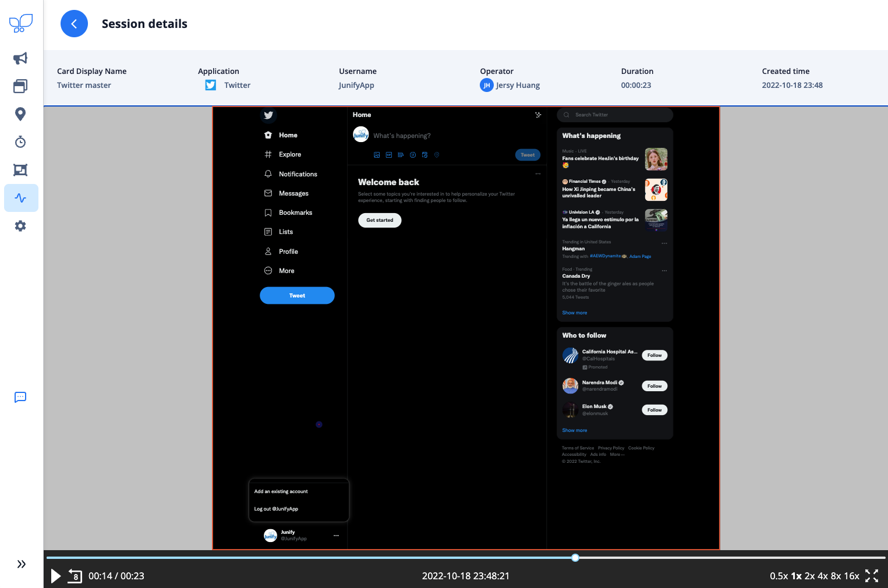Click the add image icon in composer

377,155
